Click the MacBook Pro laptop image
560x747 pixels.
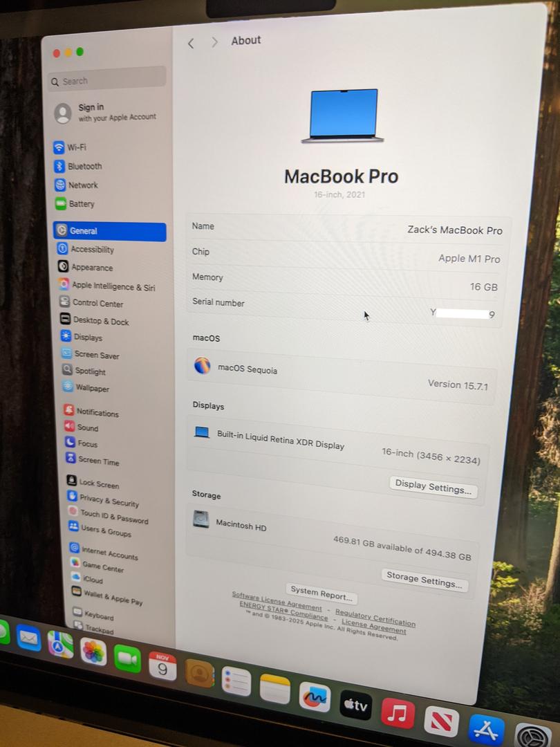click(343, 116)
